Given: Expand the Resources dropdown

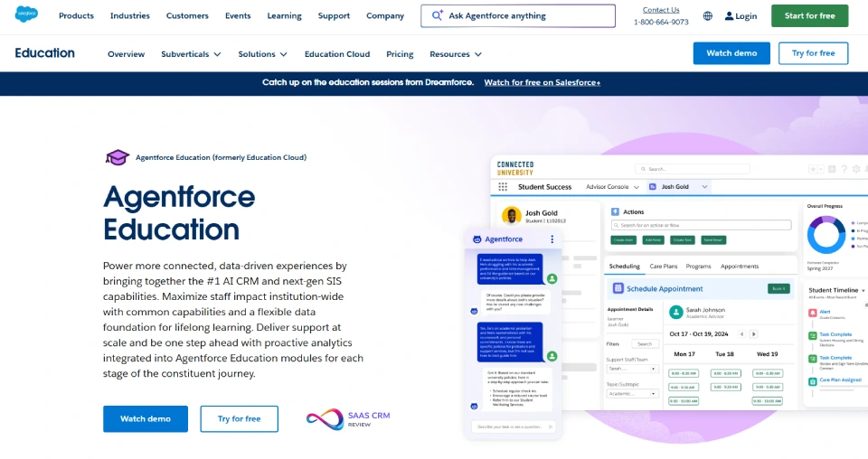Looking at the screenshot, I should point(456,54).
